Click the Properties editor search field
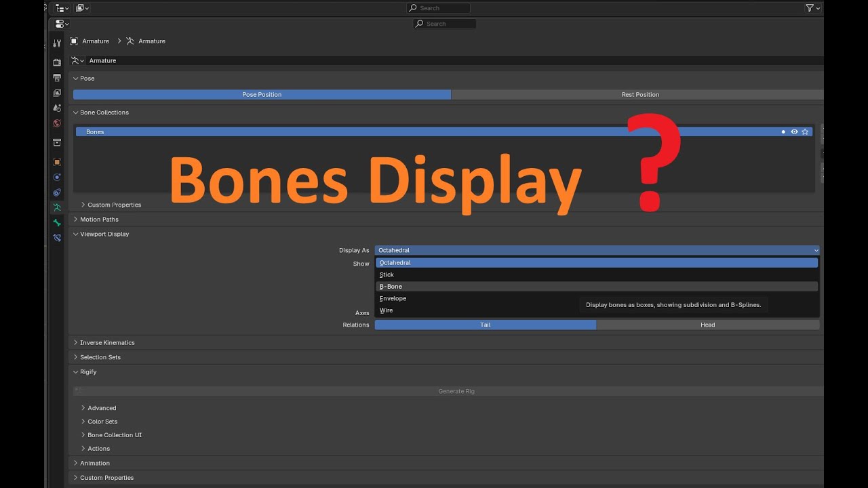Image resolution: width=868 pixels, height=488 pixels. [444, 24]
